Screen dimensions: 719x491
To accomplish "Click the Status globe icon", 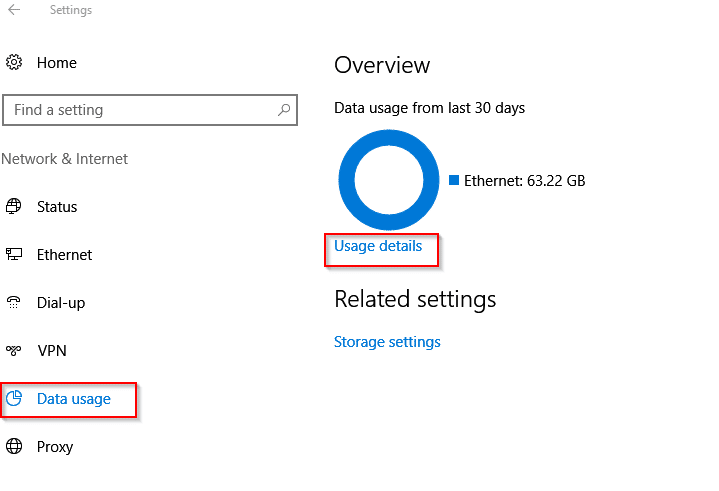I will tap(14, 206).
